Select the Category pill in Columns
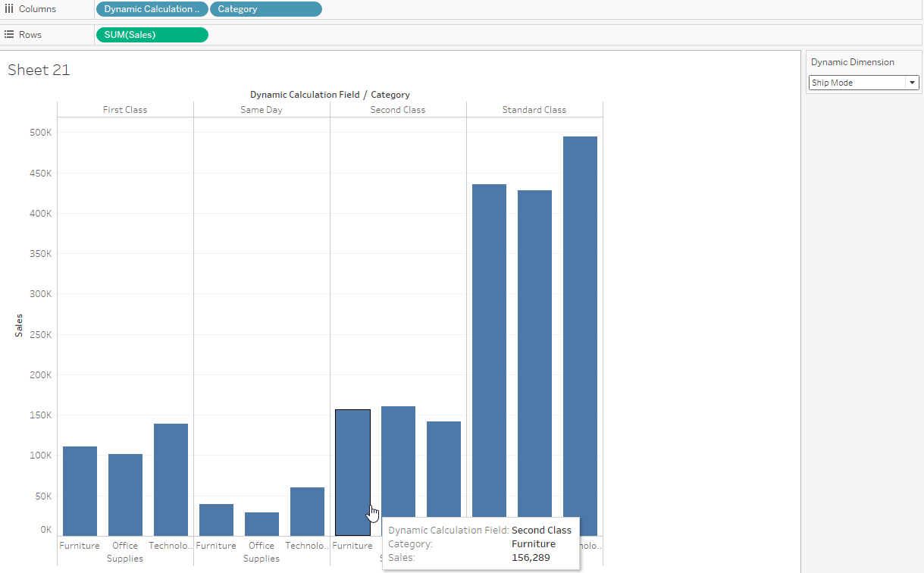The height and width of the screenshot is (573, 924). coord(265,9)
